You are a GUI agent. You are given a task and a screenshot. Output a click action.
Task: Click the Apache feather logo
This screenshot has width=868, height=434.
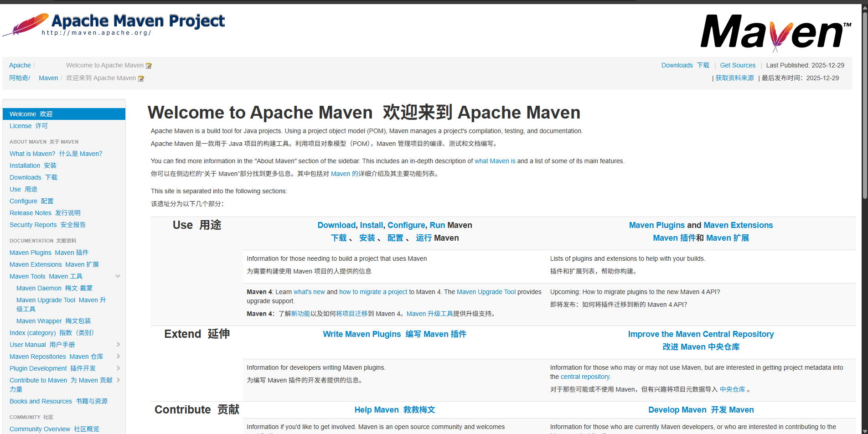(x=26, y=24)
